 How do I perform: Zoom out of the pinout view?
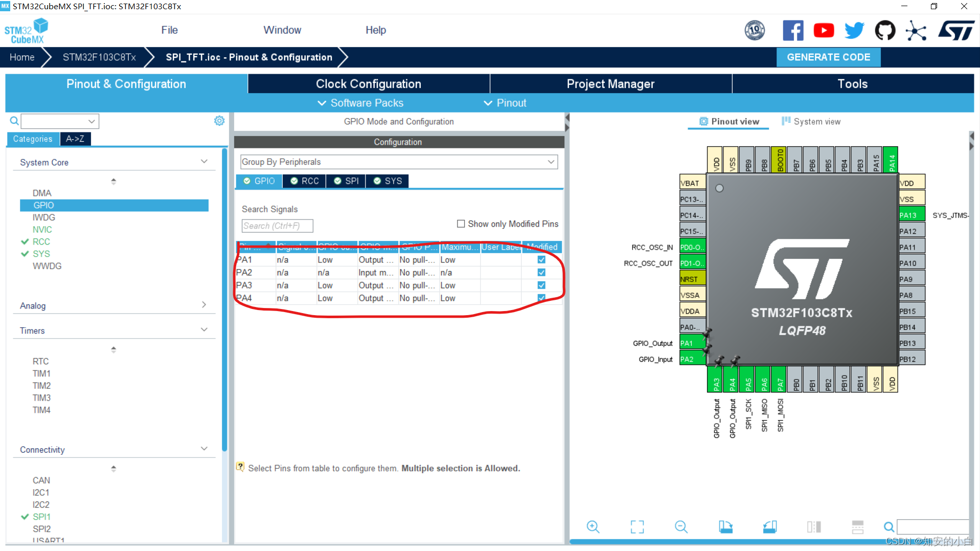(681, 526)
